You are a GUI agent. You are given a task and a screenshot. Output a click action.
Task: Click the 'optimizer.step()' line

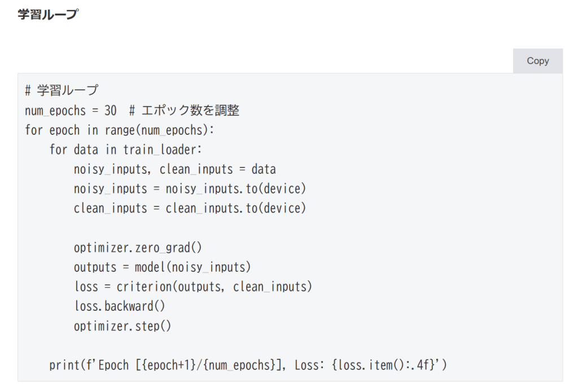click(122, 326)
